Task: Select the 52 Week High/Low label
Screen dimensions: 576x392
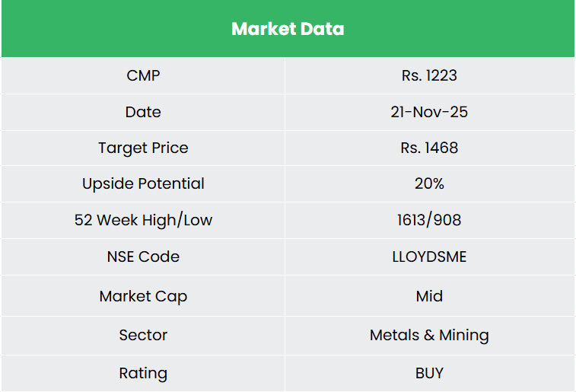Action: tap(143, 220)
